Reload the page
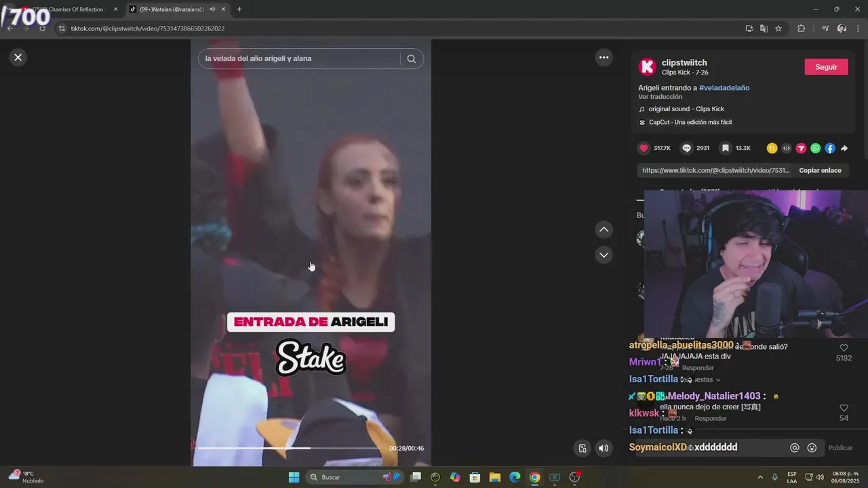This screenshot has height=488, width=868. (x=42, y=28)
